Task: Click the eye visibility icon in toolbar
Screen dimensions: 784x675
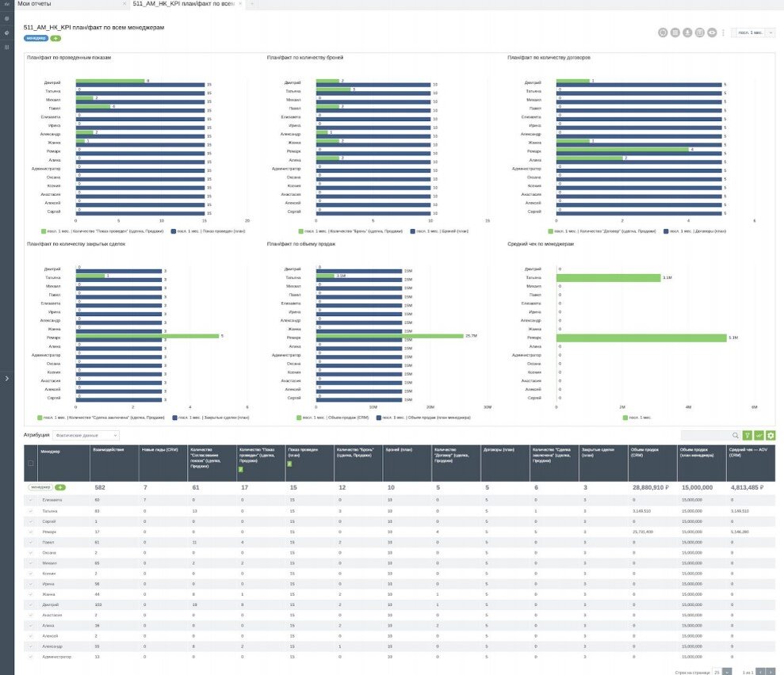Action: point(712,32)
